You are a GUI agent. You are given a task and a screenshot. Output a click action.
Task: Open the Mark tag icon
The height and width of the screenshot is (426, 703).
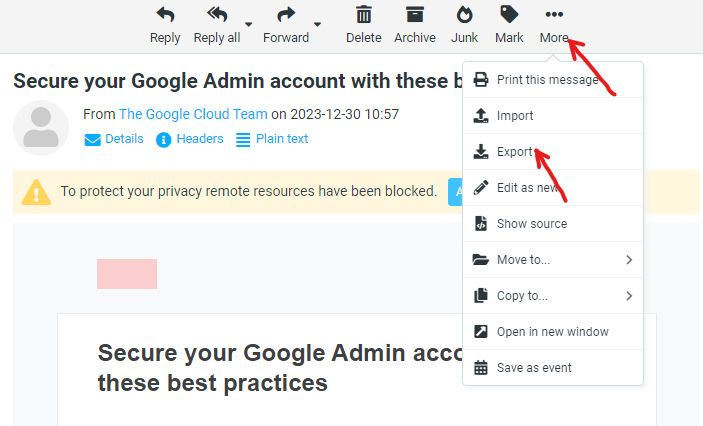(509, 15)
